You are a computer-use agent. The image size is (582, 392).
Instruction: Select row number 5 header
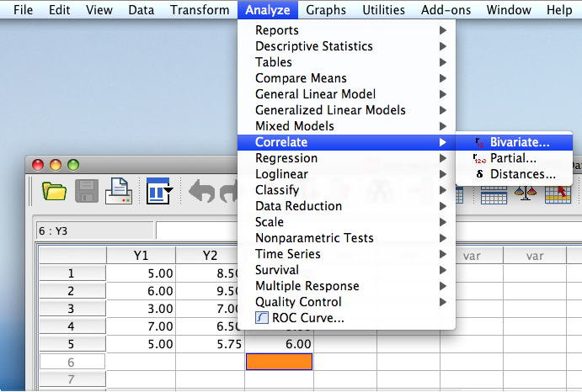[x=72, y=344]
